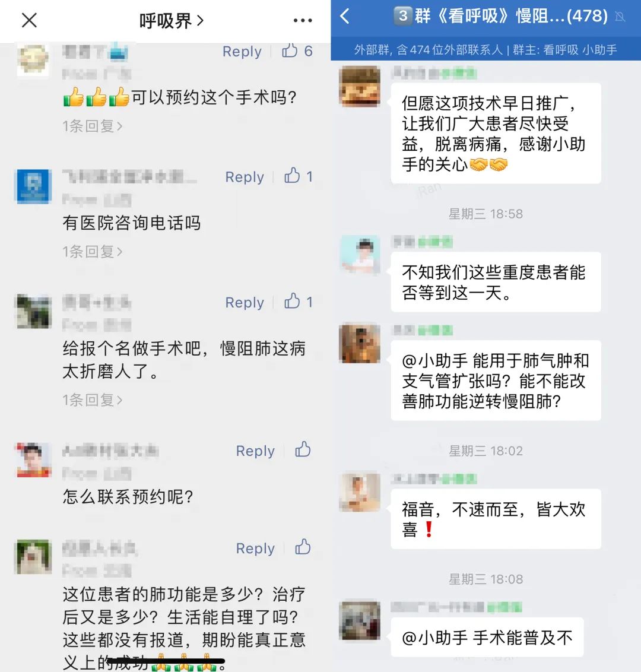Image resolution: width=641 pixels, height=672 pixels.
Task: Go back from the group chat
Action: click(345, 17)
